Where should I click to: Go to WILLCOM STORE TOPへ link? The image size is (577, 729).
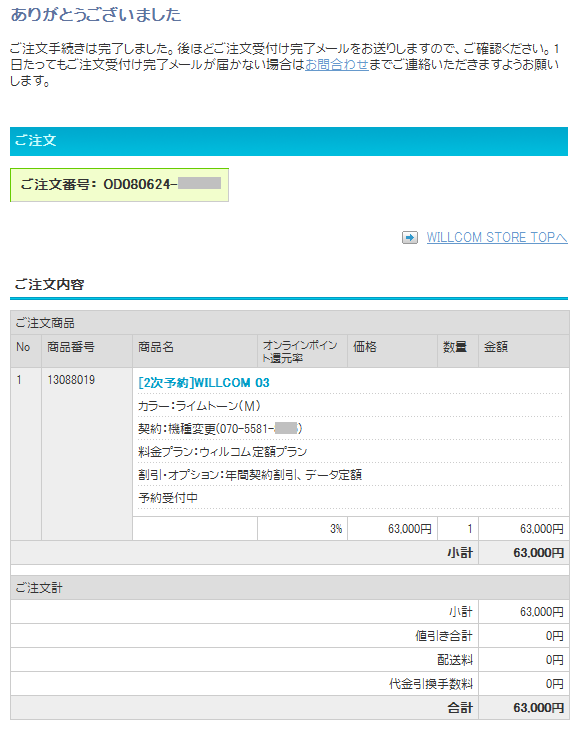coord(497,238)
